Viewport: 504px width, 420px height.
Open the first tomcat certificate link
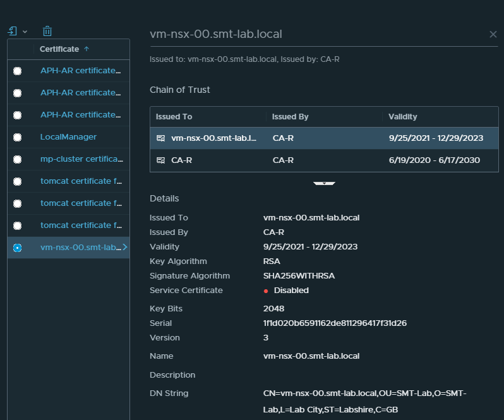(x=80, y=181)
